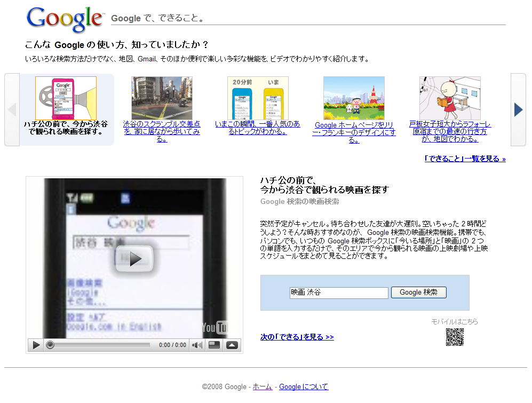Viewport: 532px width, 403px height.
Task: Click the Google ホームページをリリー・フランキー link
Action: pyautogui.click(x=354, y=132)
